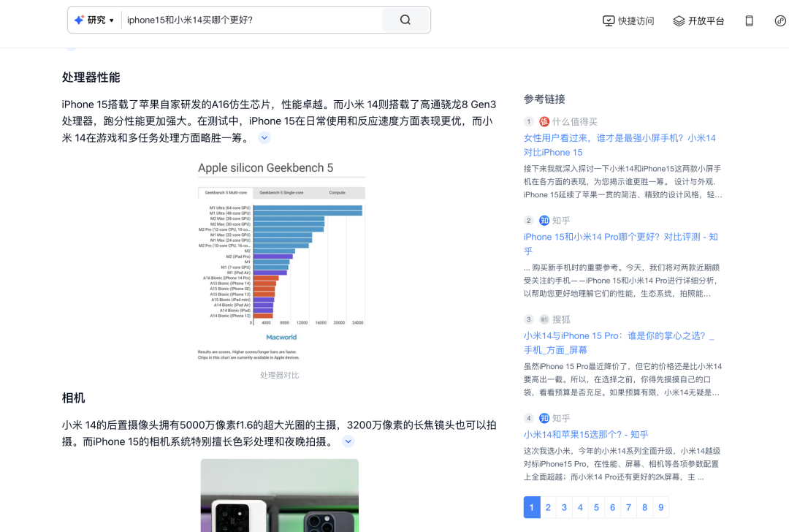The image size is (789, 532).
Task: Open link 小米14与iPhone 15 Pro 谁是你的掌心之选
Action: [619, 343]
